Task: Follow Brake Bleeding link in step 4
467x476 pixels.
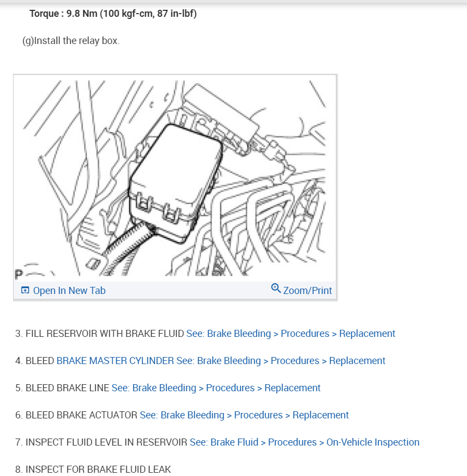Action: 219,361
